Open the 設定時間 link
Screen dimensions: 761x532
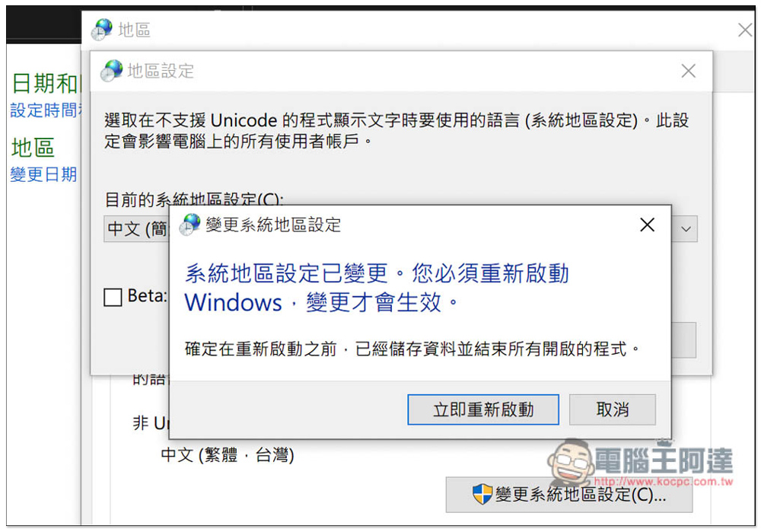pyautogui.click(x=45, y=110)
